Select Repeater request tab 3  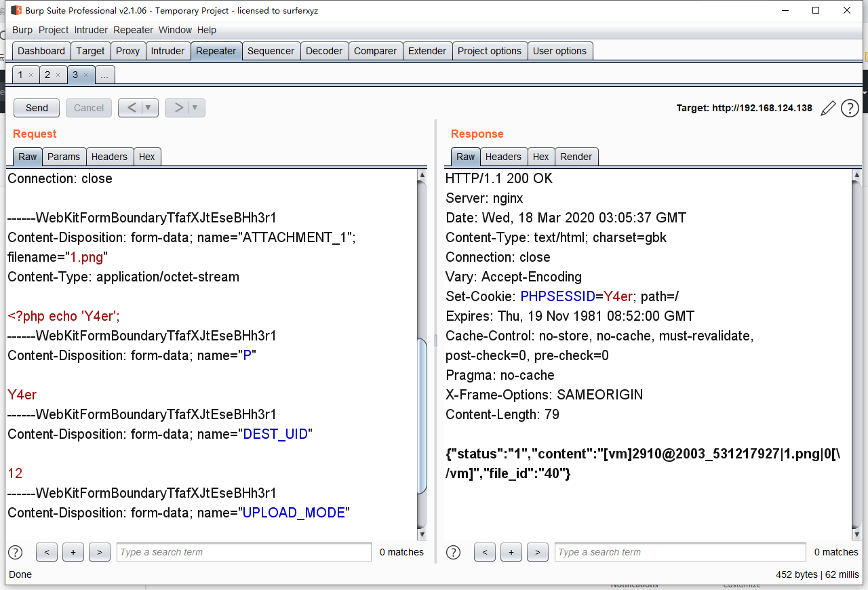point(75,75)
